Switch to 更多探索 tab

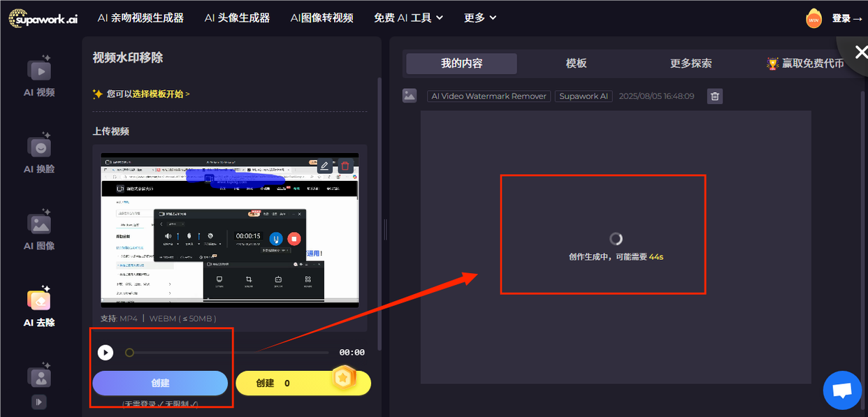(690, 64)
